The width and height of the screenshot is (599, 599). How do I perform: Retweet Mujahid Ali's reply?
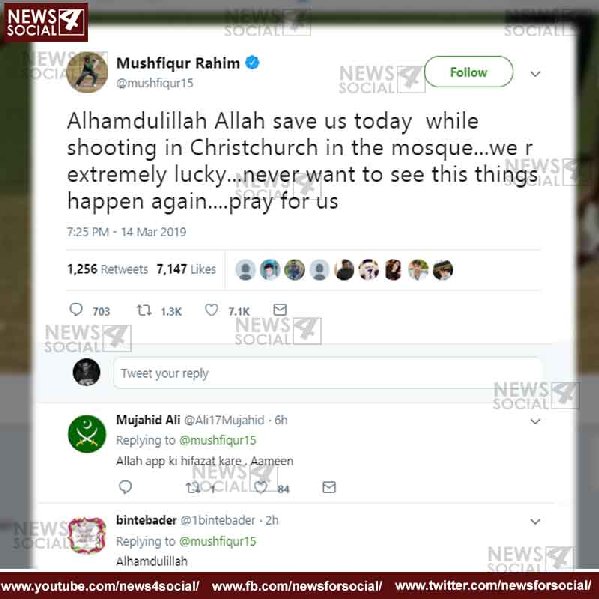point(193,487)
